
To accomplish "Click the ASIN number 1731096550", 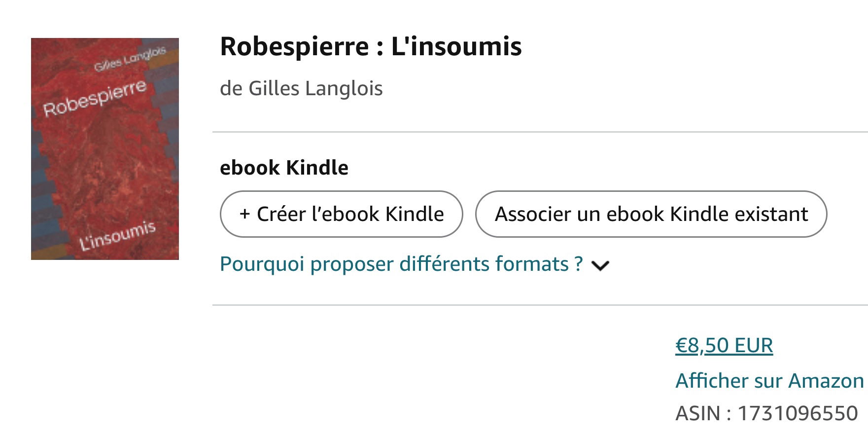I will (x=798, y=413).
